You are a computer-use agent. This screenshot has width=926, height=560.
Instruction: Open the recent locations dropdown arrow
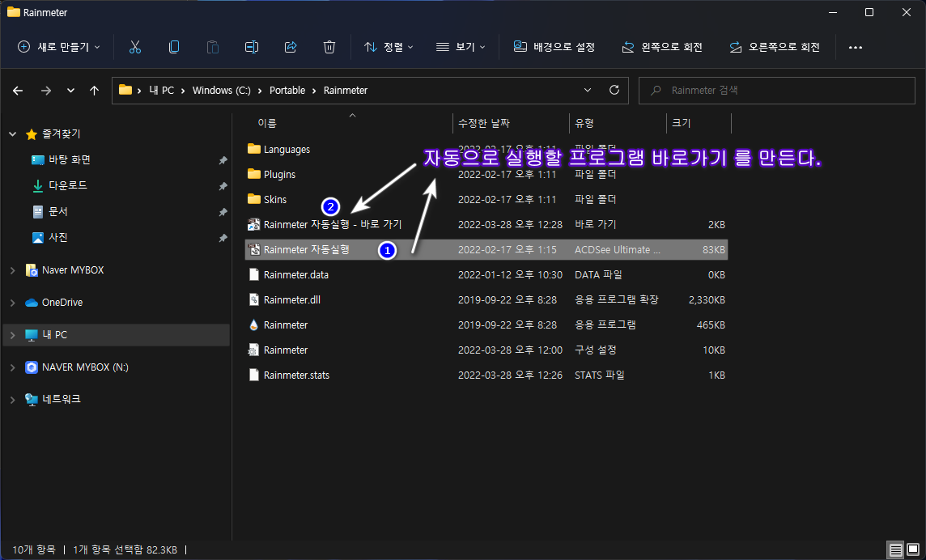click(x=71, y=91)
